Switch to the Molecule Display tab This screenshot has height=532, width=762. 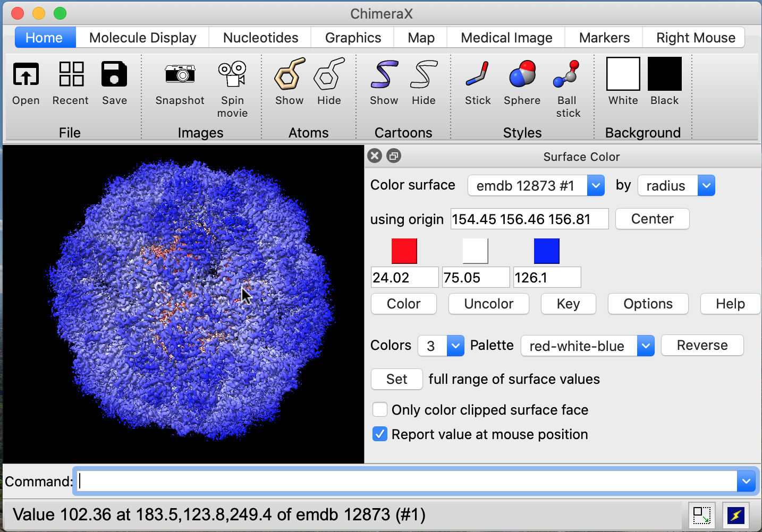(142, 38)
